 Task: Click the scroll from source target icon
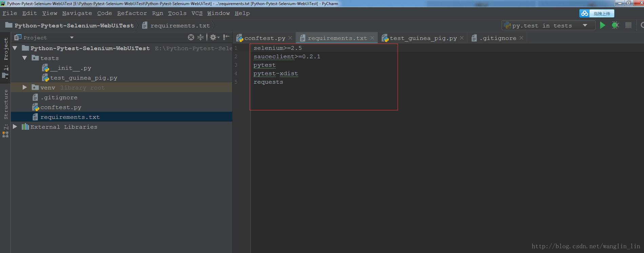191,37
